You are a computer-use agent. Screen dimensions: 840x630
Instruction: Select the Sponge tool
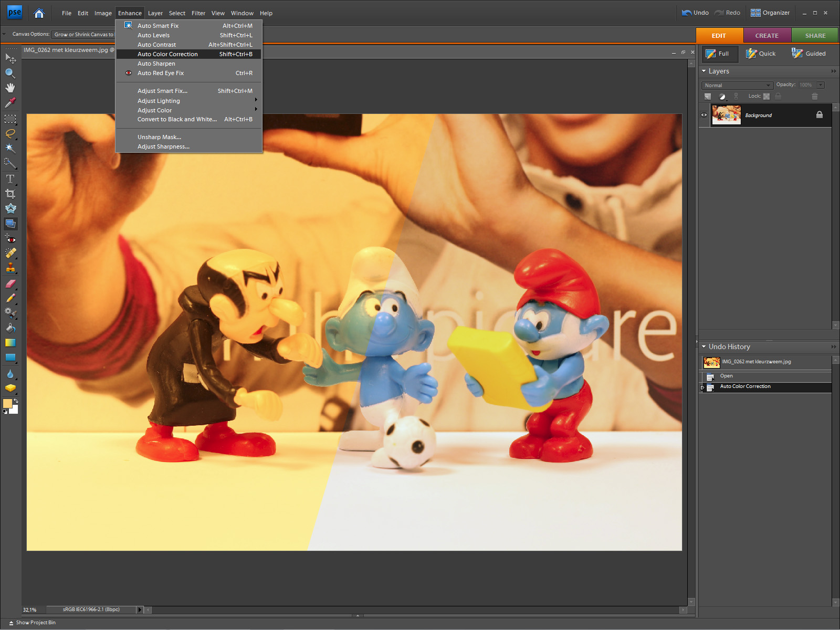[x=10, y=388]
